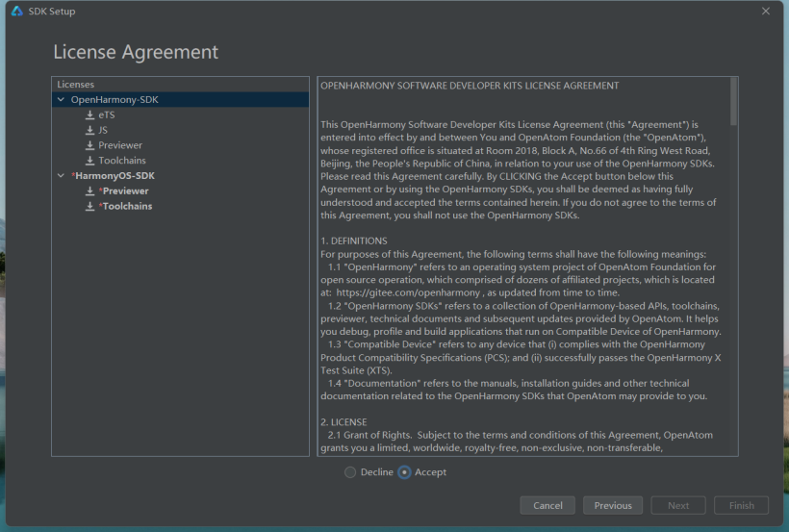Click the DevEco Studio logo in title bar
The width and height of the screenshot is (789, 532).
click(x=17, y=12)
